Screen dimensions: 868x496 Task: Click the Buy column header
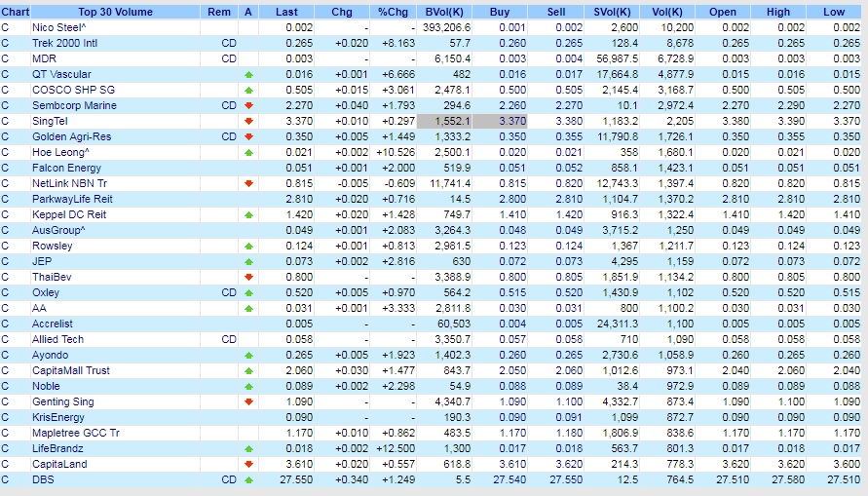tap(500, 12)
